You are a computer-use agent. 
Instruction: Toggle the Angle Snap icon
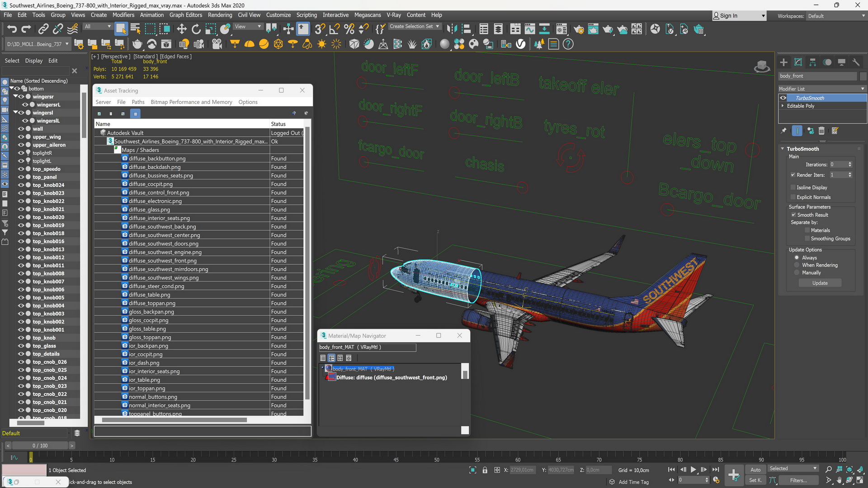click(335, 29)
